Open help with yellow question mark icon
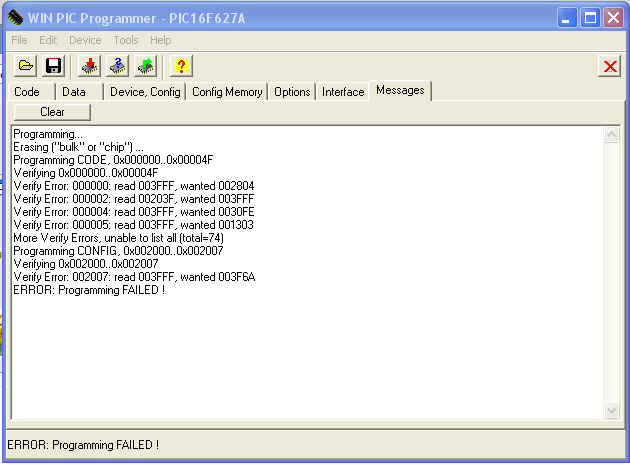Viewport: 630px width, 465px height. click(181, 66)
